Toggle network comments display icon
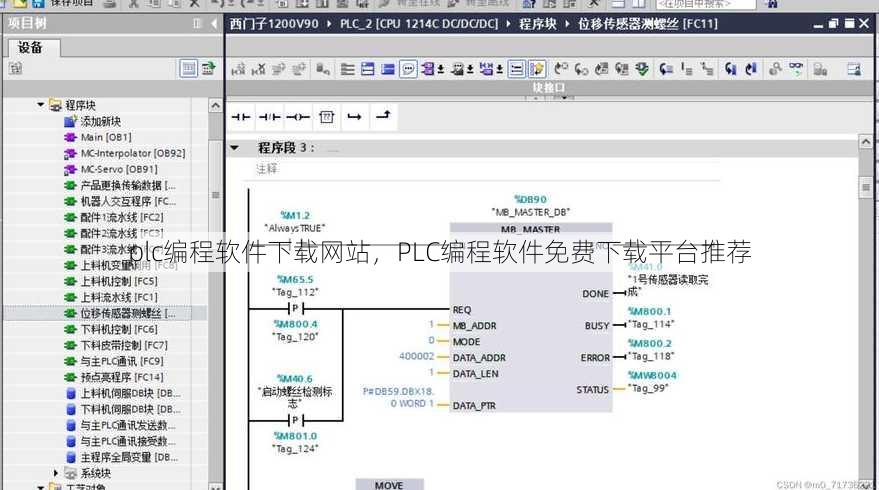This screenshot has height=490, width=879. coord(516,70)
